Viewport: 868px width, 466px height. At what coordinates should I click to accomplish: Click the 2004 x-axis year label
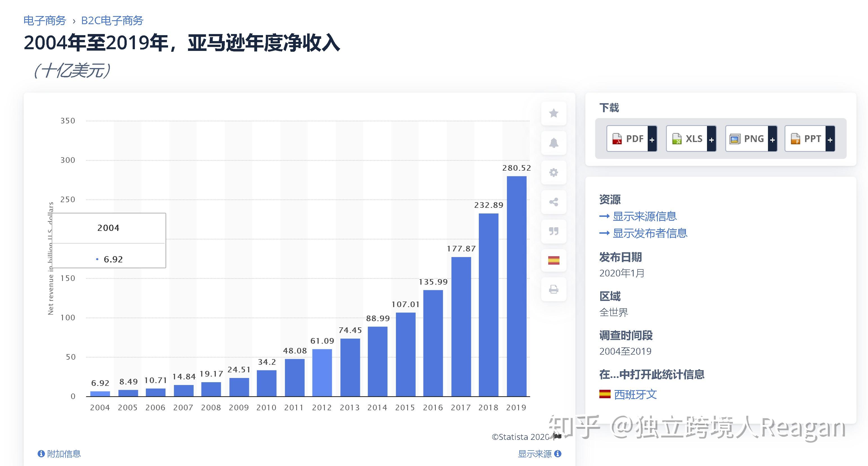point(100,407)
